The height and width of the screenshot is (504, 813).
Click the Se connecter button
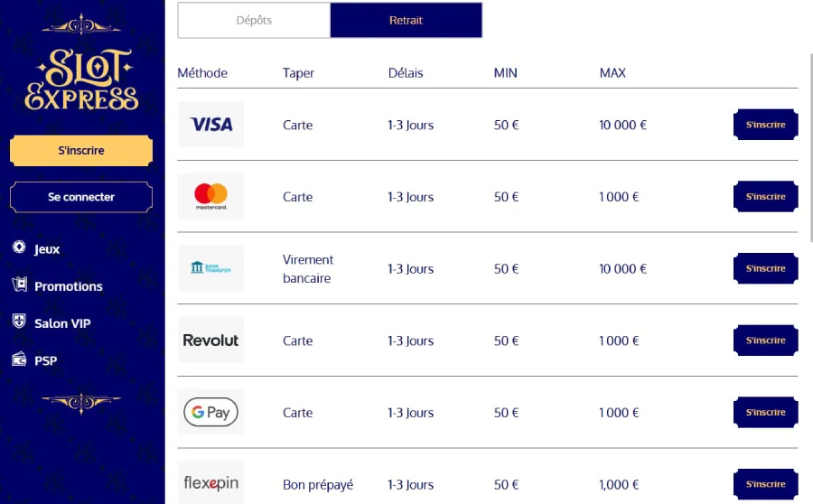tap(81, 197)
